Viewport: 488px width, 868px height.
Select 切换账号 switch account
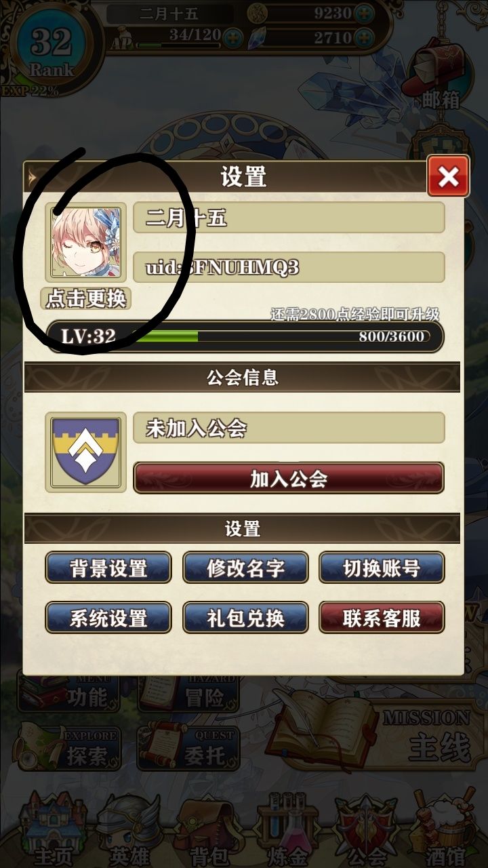382,568
